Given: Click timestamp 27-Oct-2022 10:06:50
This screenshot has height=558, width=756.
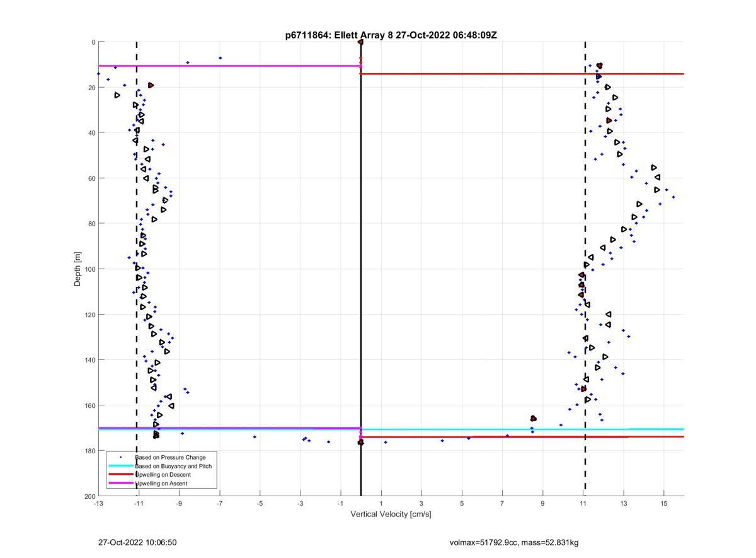Looking at the screenshot, I should [137, 543].
